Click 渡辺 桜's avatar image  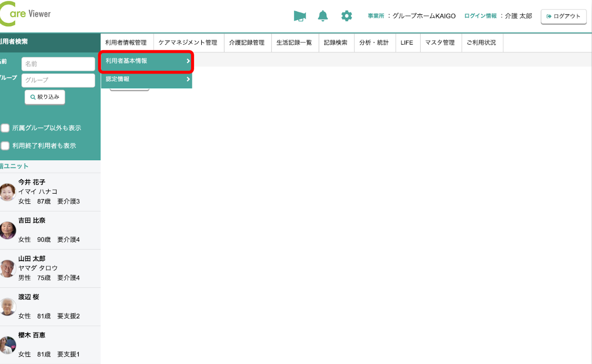(x=7, y=307)
